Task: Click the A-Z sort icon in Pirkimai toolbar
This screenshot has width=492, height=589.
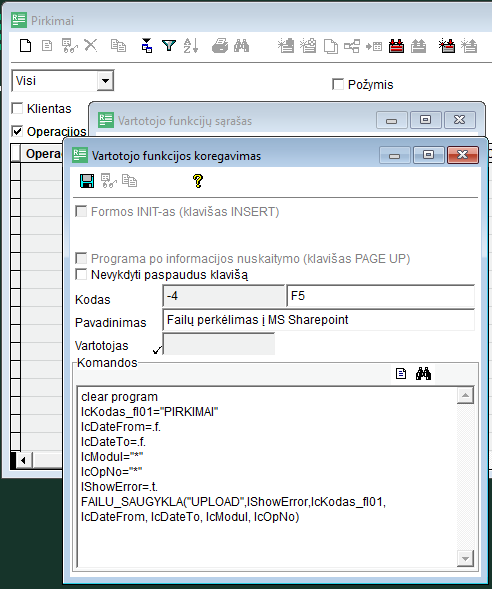Action: (x=191, y=46)
